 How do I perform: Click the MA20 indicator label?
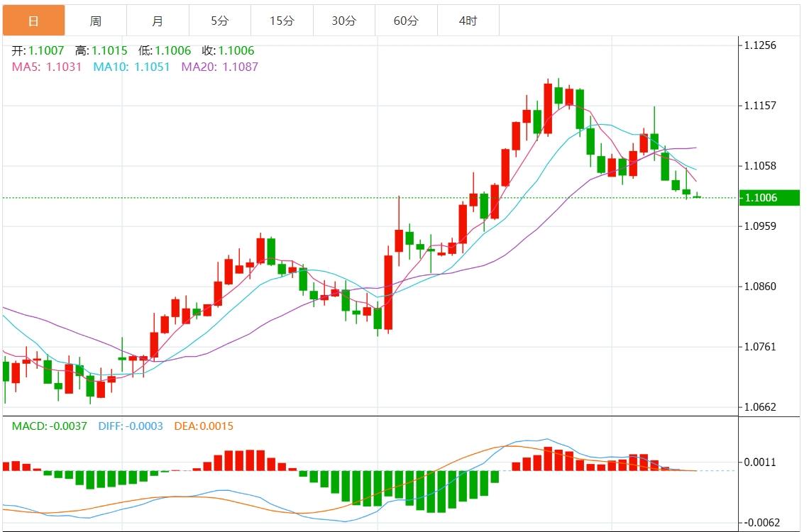[x=220, y=67]
